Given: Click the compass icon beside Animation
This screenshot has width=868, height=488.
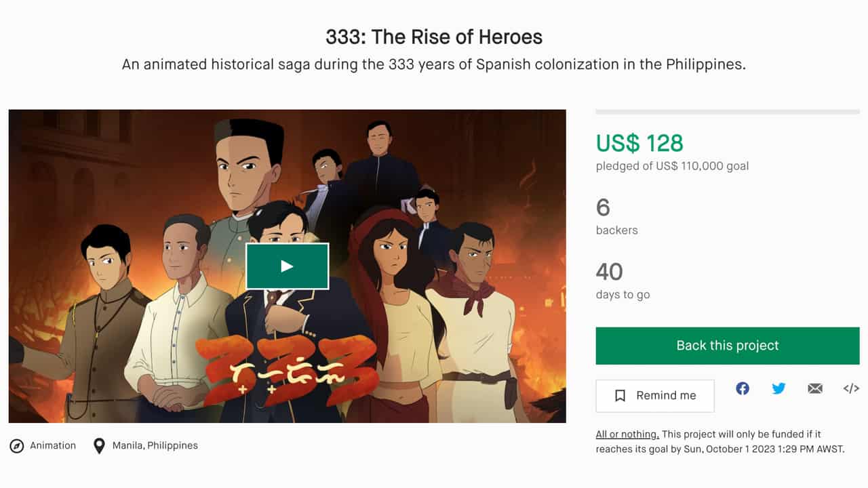Looking at the screenshot, I should pos(16,446).
